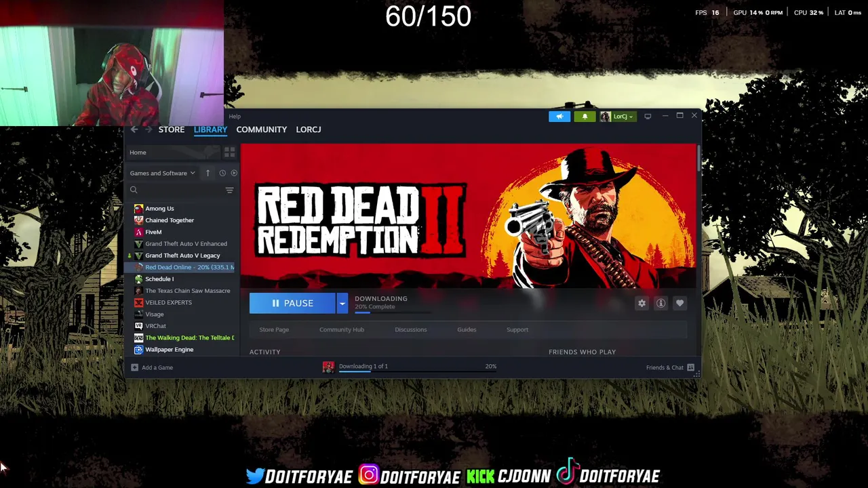Add game to favorites with heart icon
Image resolution: width=868 pixels, height=488 pixels.
679,304
